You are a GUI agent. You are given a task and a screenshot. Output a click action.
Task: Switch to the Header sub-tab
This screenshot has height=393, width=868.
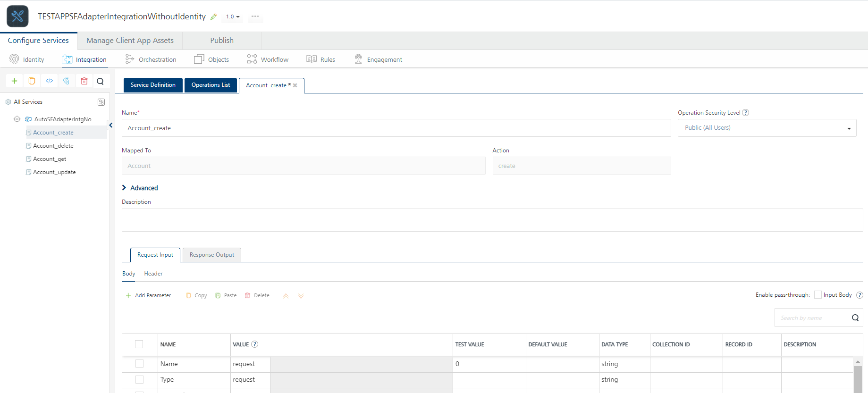click(x=153, y=274)
